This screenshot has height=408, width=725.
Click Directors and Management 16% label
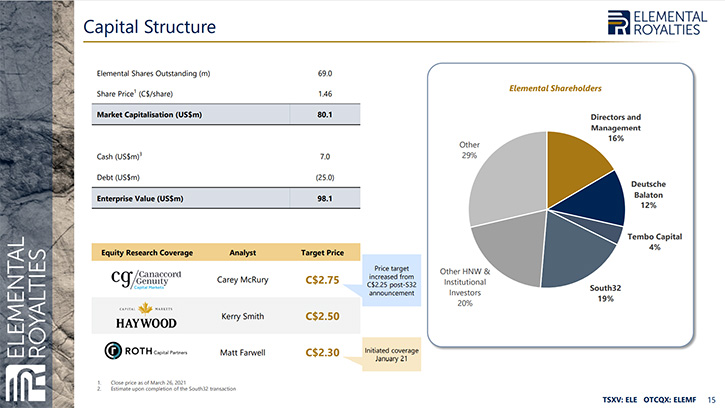616,128
